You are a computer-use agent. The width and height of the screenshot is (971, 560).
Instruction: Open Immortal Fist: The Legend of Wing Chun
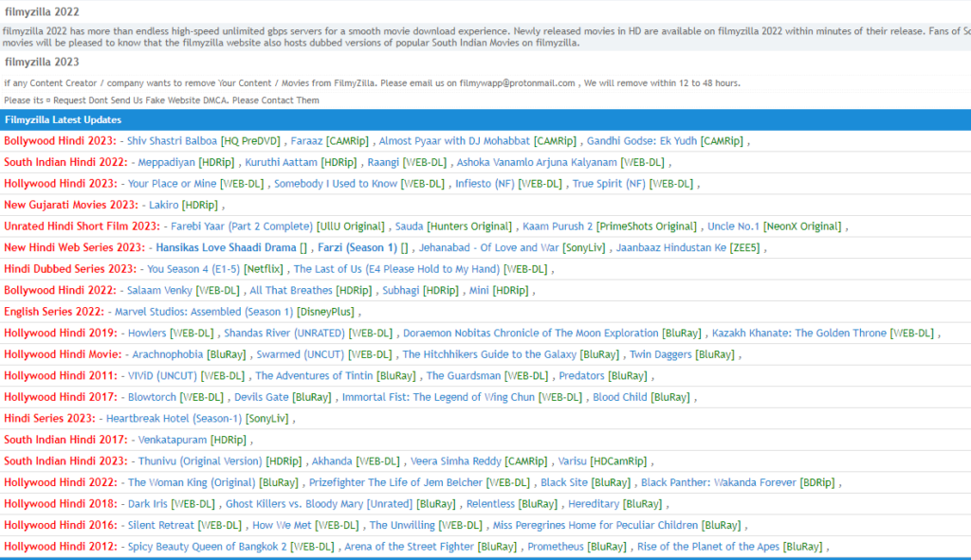point(438,397)
